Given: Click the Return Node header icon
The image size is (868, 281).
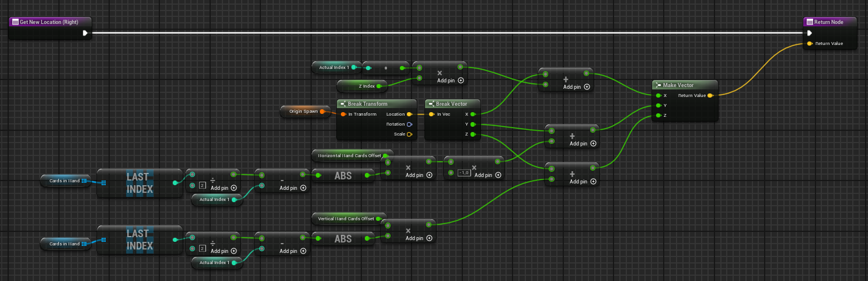Looking at the screenshot, I should click(809, 22).
